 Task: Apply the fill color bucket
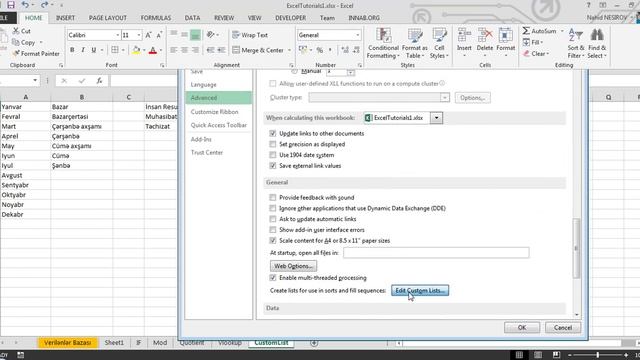pyautogui.click(x=136, y=50)
